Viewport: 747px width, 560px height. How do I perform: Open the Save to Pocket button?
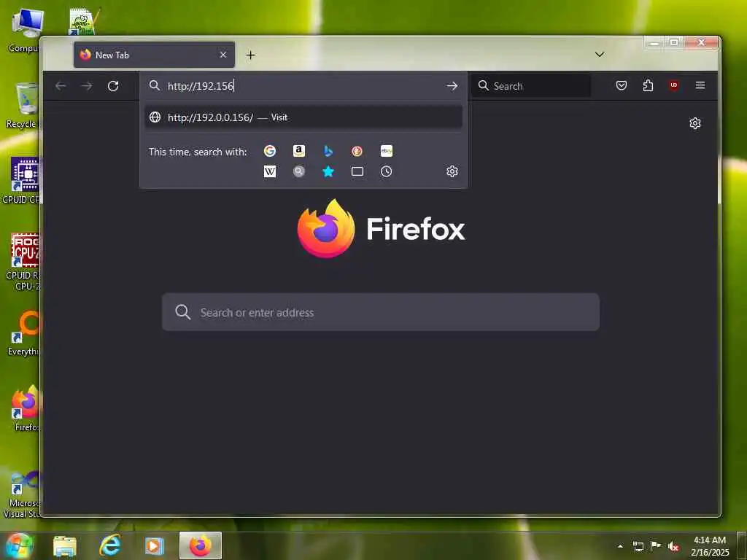(622, 86)
